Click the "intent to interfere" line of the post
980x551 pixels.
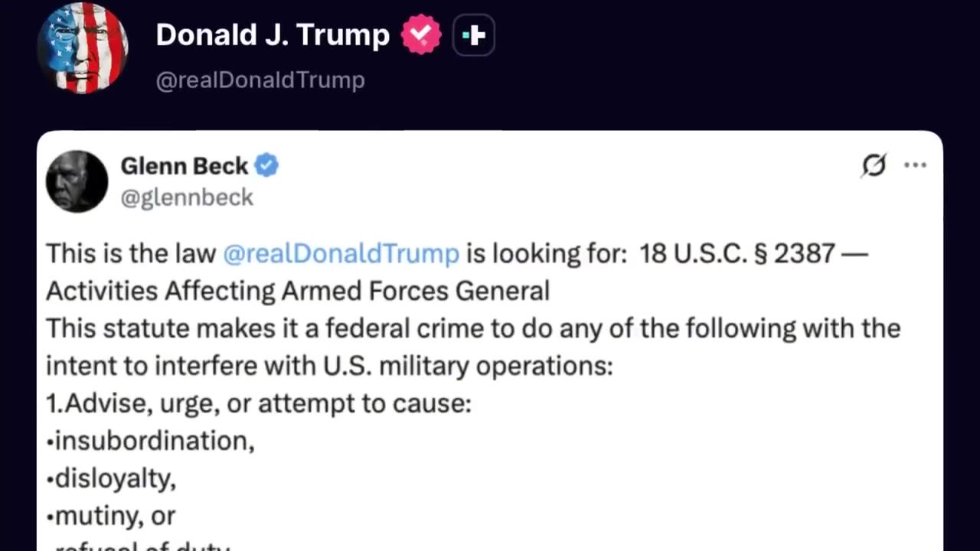[x=329, y=366]
